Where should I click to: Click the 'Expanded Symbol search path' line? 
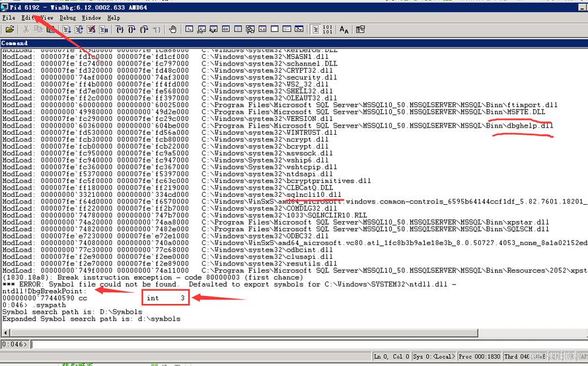point(91,318)
